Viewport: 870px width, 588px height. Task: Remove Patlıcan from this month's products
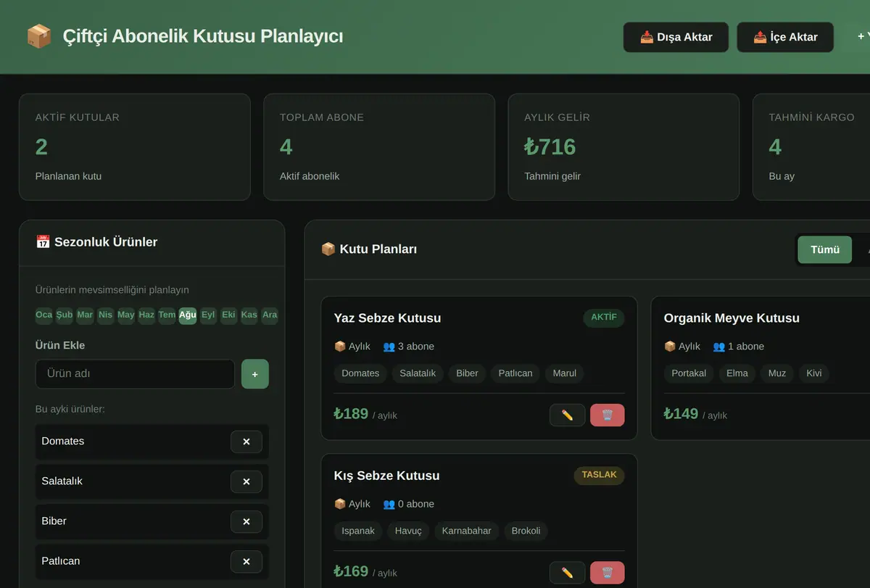tap(246, 561)
